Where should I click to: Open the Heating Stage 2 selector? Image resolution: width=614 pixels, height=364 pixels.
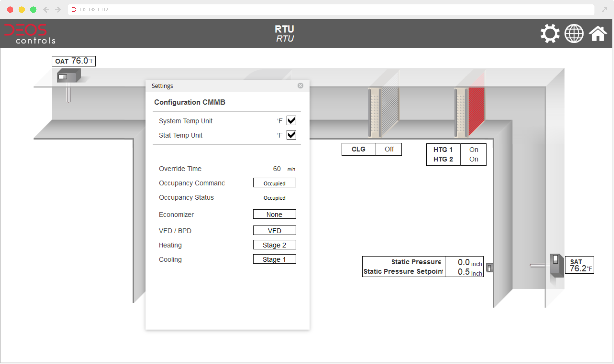[x=274, y=245]
